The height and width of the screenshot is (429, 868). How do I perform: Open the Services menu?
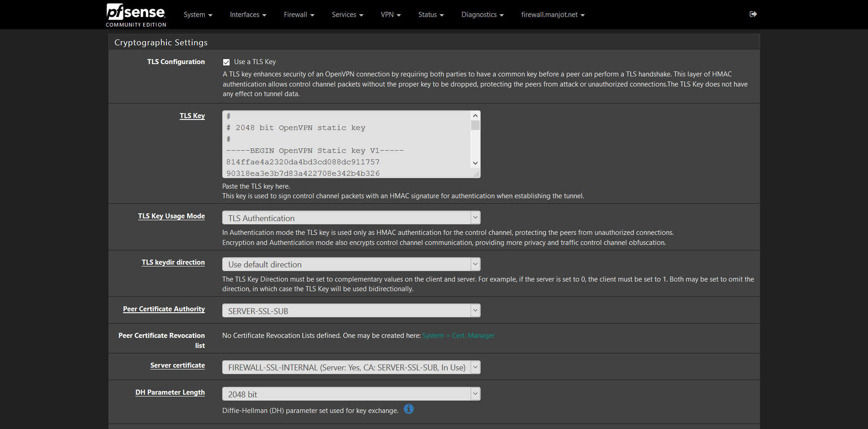[x=348, y=15]
